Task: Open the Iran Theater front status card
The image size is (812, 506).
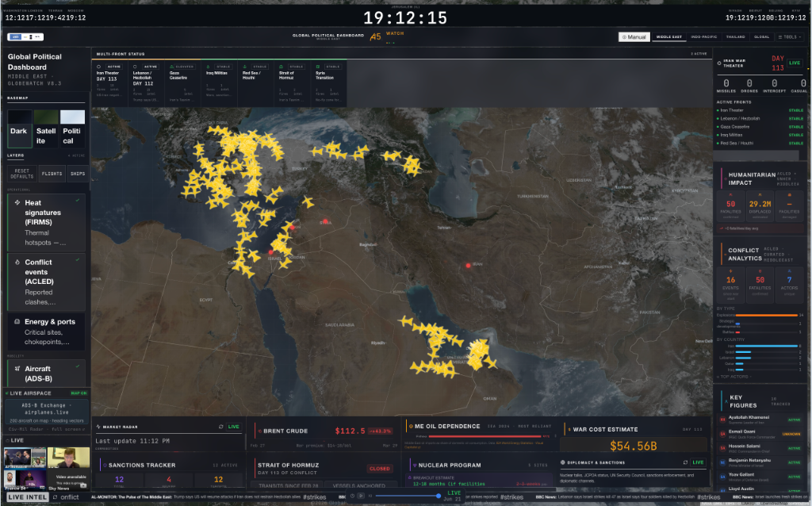Action: [x=110, y=82]
